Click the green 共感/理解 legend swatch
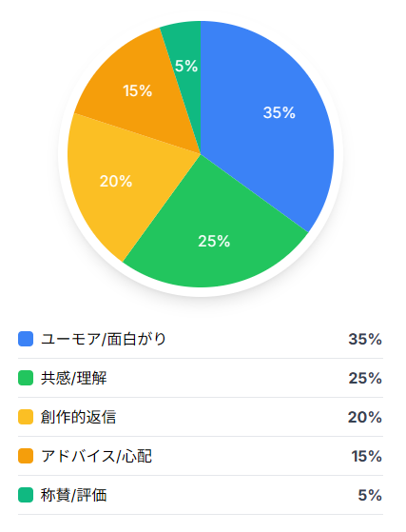The image size is (406, 532). [26, 378]
